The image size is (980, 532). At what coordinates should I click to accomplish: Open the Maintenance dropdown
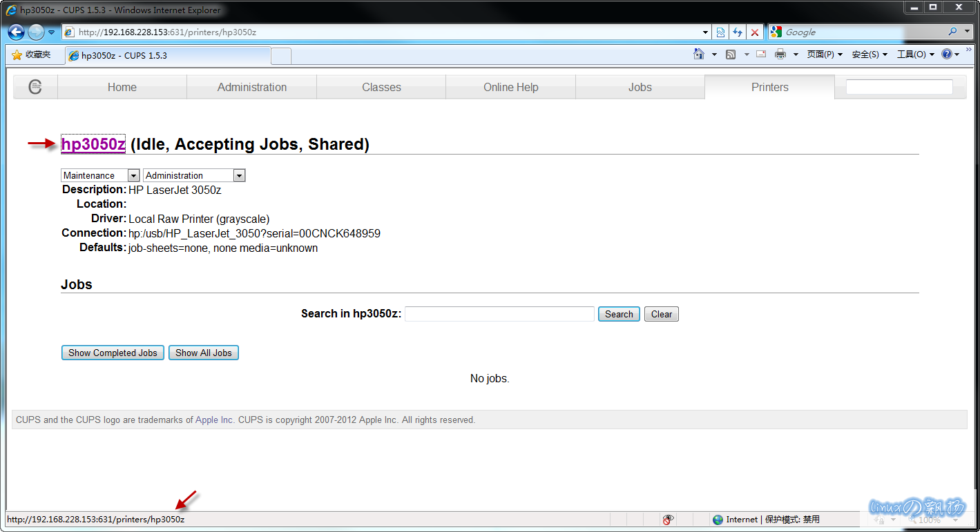click(x=101, y=175)
